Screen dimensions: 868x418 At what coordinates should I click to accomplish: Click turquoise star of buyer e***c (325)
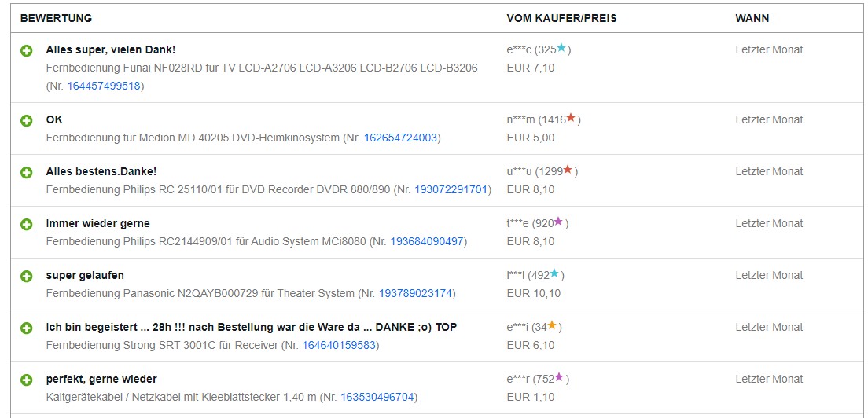[561, 48]
